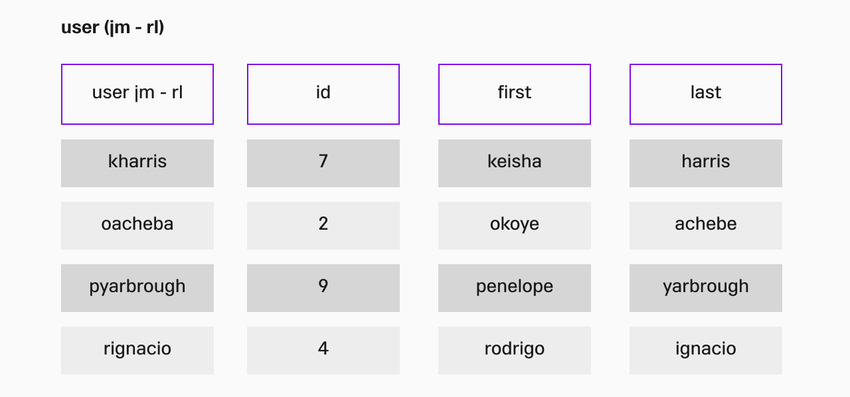Click first name cell 'penelope'
850x397 pixels.
coord(514,288)
